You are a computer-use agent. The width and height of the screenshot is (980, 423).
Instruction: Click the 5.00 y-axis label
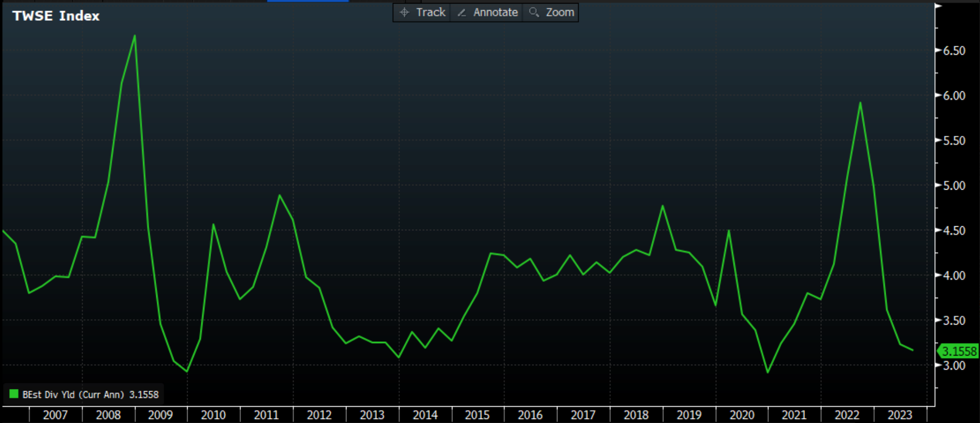point(954,186)
